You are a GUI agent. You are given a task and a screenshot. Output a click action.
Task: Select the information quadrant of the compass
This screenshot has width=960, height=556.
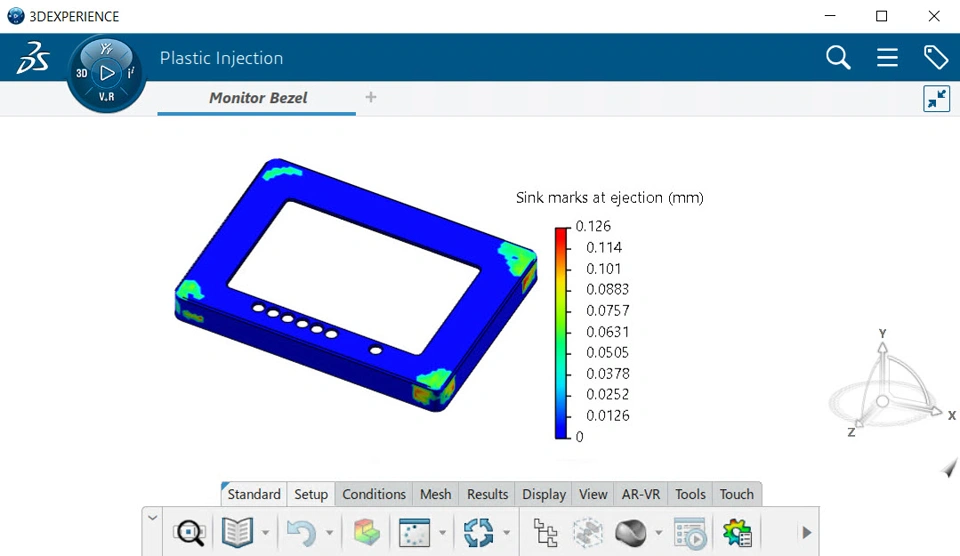130,73
